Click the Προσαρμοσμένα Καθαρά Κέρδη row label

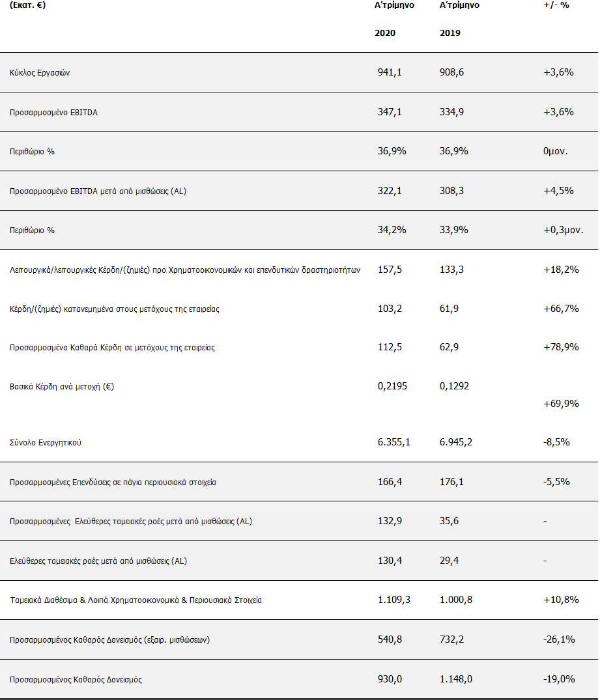(x=112, y=348)
